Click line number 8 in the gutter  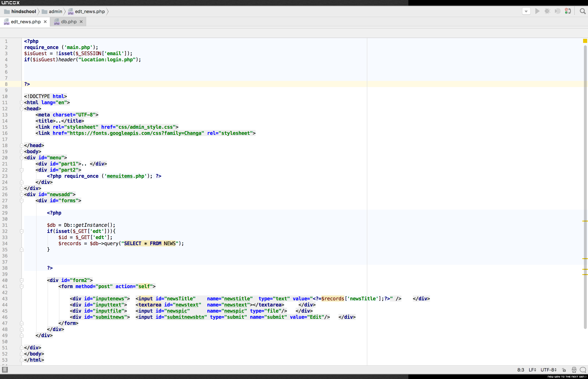6,84
